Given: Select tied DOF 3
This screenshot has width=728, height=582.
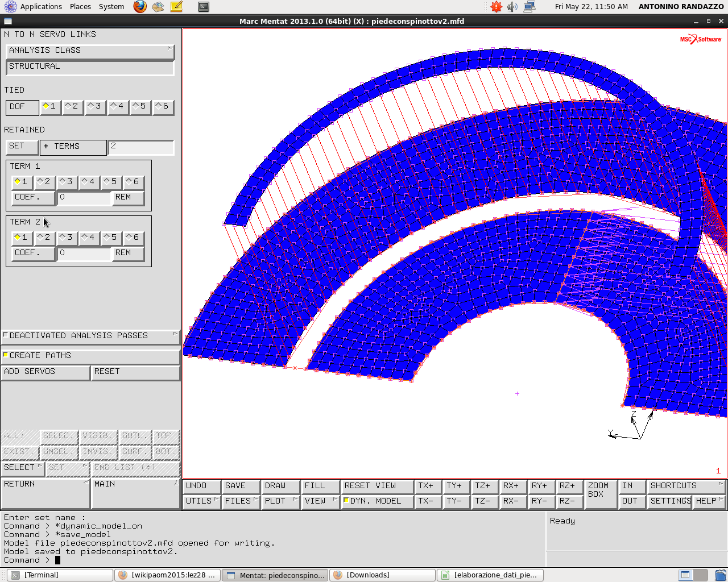Looking at the screenshot, I should click(x=96, y=106).
